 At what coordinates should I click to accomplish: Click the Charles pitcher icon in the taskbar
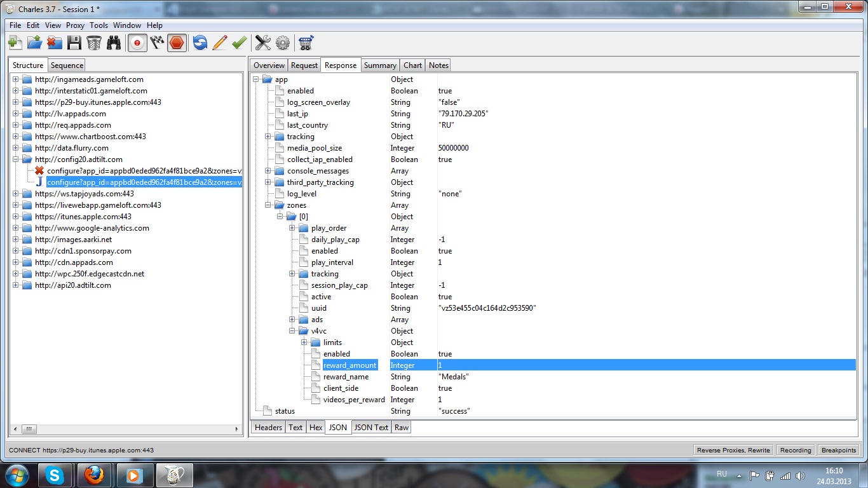[x=173, y=475]
